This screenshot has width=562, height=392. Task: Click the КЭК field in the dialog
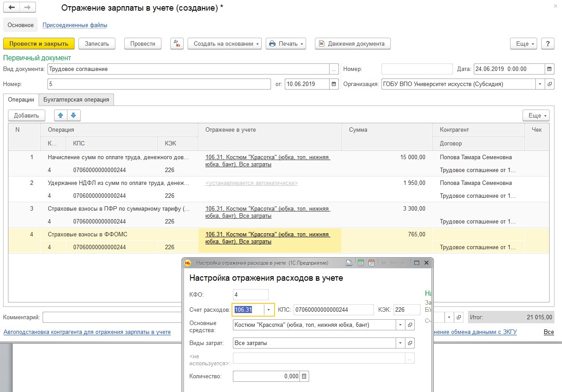point(407,310)
